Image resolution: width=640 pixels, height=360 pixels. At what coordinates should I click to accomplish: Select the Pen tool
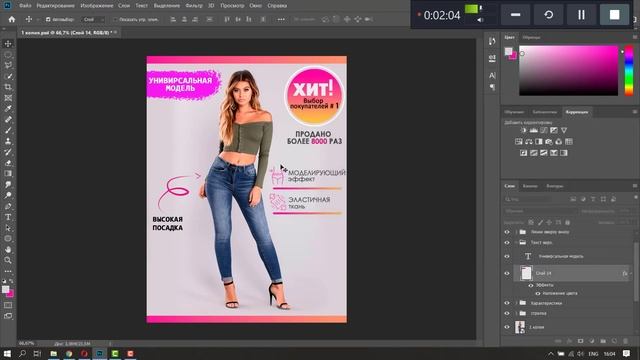pos(8,206)
